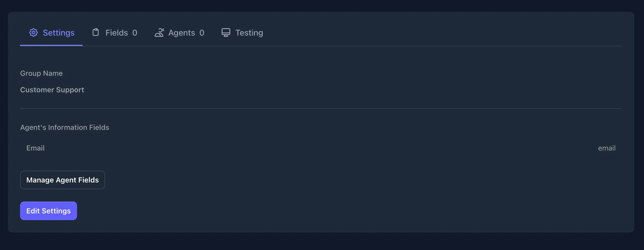644x250 pixels.
Task: Switch to the Settings tab label
Action: [x=58, y=33]
